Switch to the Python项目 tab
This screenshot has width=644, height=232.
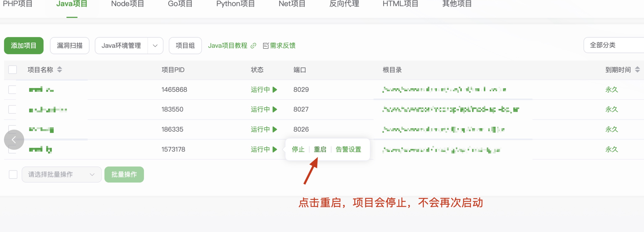coord(235,4)
